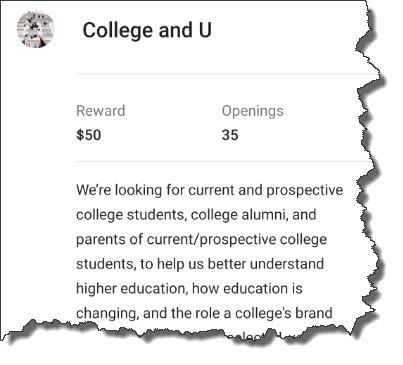Click the line "students, to help us better understand"
403x365 pixels.
pyautogui.click(x=200, y=264)
